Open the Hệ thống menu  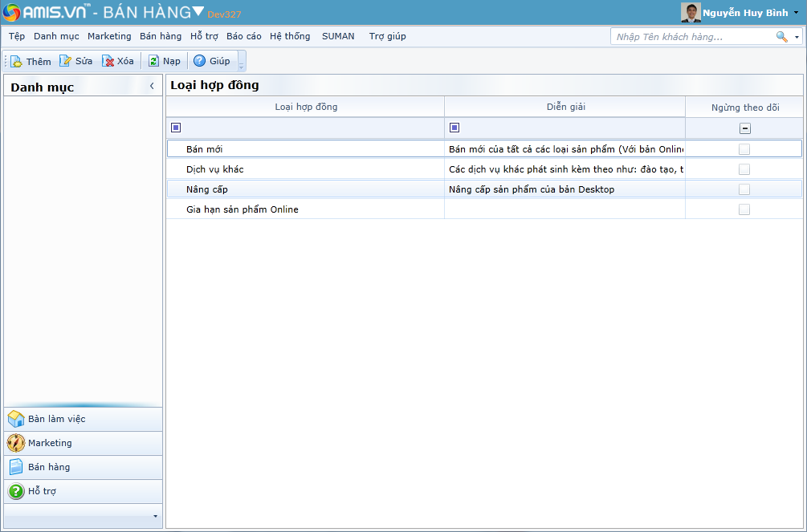[290, 36]
